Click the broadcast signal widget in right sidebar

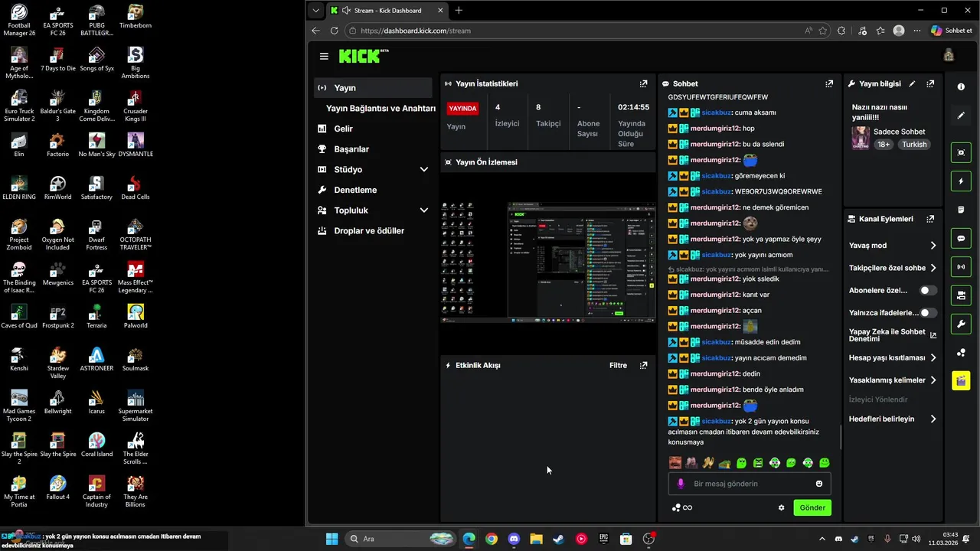coord(961,266)
